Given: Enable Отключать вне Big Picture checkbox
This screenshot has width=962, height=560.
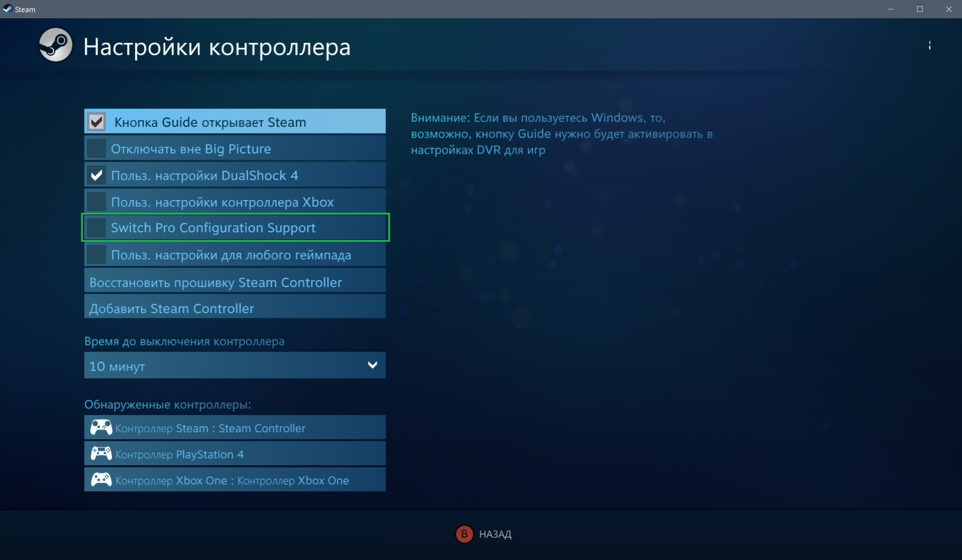Looking at the screenshot, I should pyautogui.click(x=97, y=148).
